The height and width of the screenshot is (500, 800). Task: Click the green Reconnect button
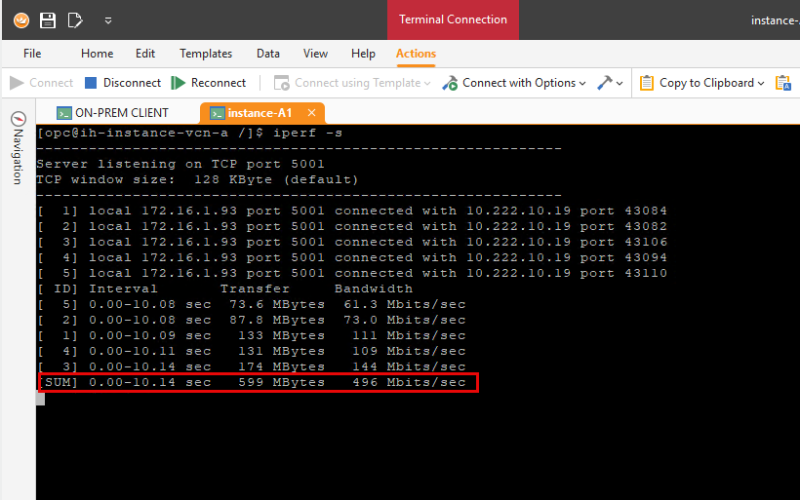point(208,83)
